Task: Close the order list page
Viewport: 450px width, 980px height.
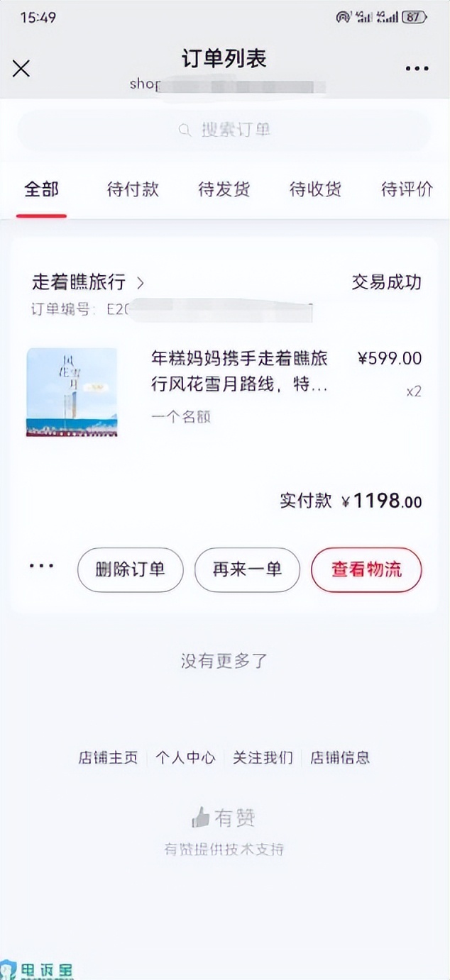Action: pyautogui.click(x=21, y=68)
